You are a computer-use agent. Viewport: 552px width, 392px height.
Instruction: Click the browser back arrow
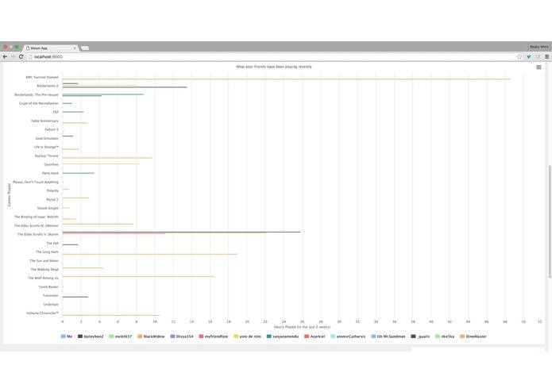pos(5,56)
